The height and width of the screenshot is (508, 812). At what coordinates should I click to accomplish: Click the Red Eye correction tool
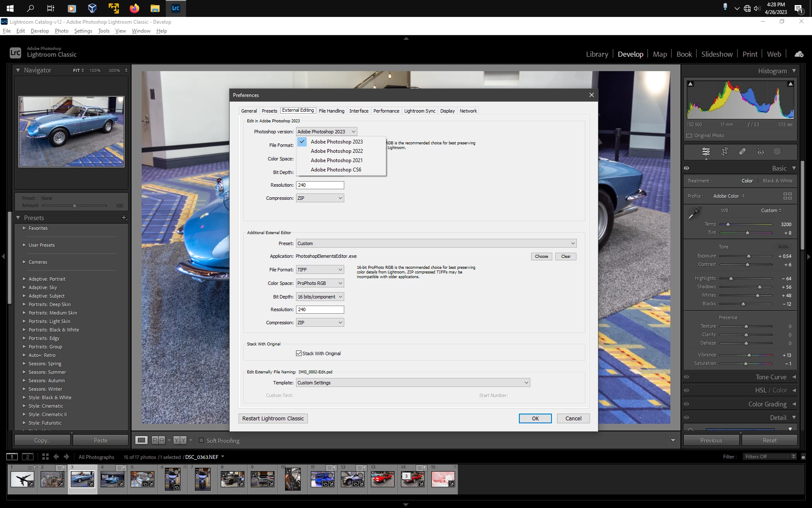(760, 152)
